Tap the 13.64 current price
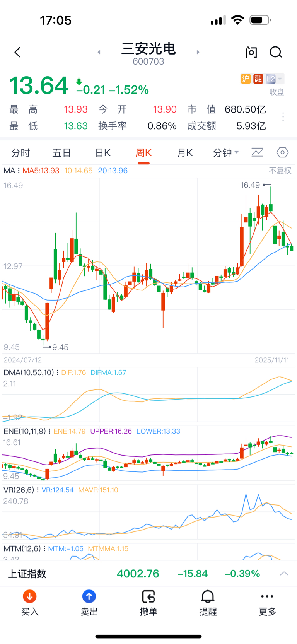 pyautogui.click(x=39, y=85)
